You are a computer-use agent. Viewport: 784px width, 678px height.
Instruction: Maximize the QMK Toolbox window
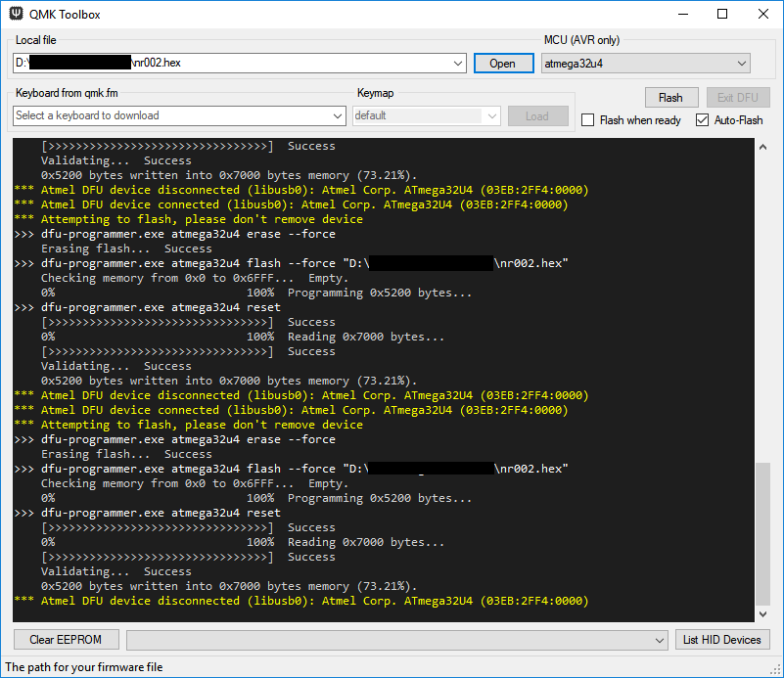coord(721,15)
